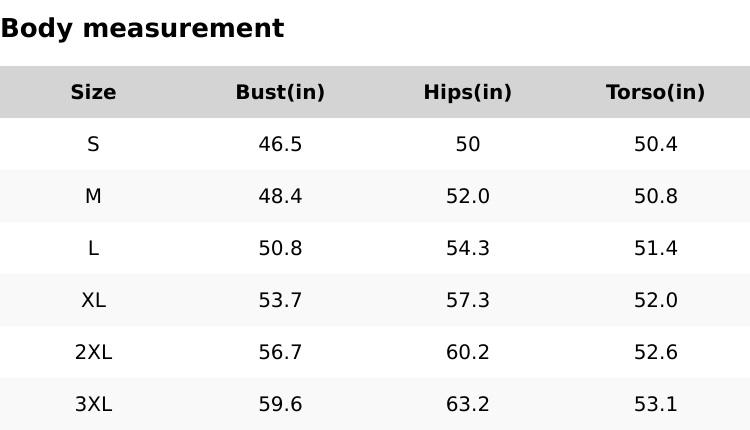Click hips value 60.2 in the 2XL row
The width and height of the screenshot is (750, 430).
(467, 352)
